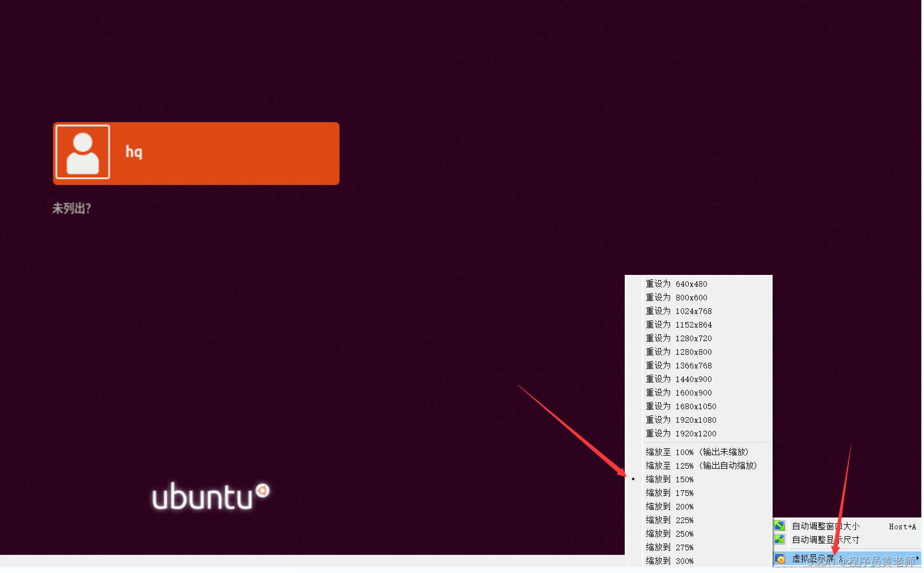Select 缩放到 275% scaling
Screen dimensions: 924x573
tap(698, 547)
